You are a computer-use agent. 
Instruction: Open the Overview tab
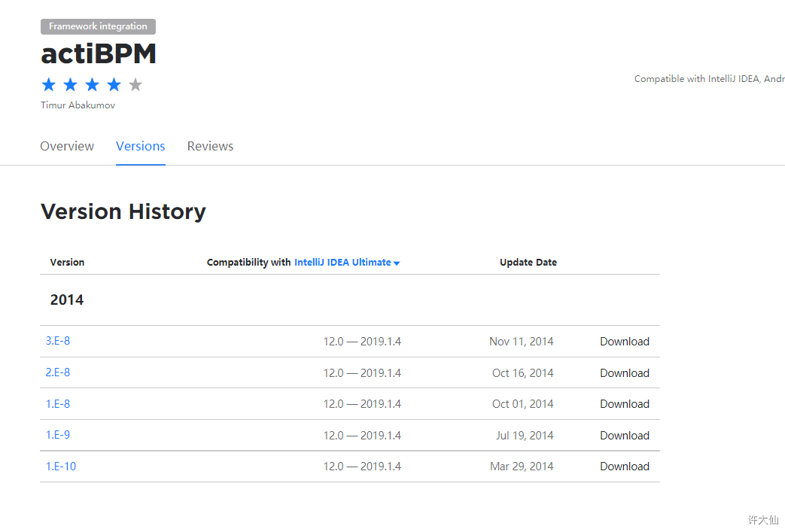(67, 146)
